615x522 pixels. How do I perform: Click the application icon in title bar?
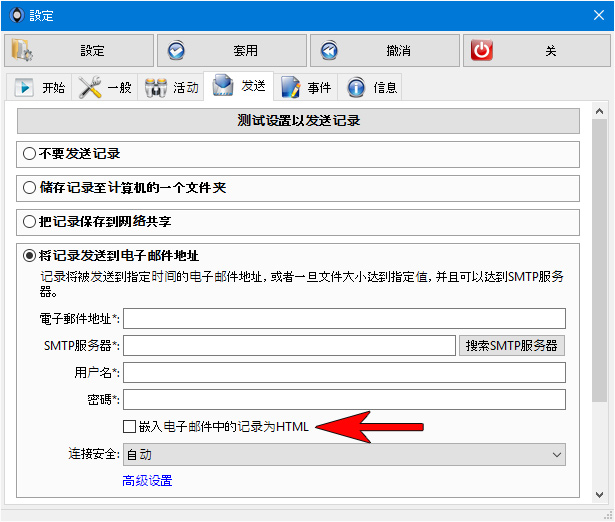click(x=16, y=16)
